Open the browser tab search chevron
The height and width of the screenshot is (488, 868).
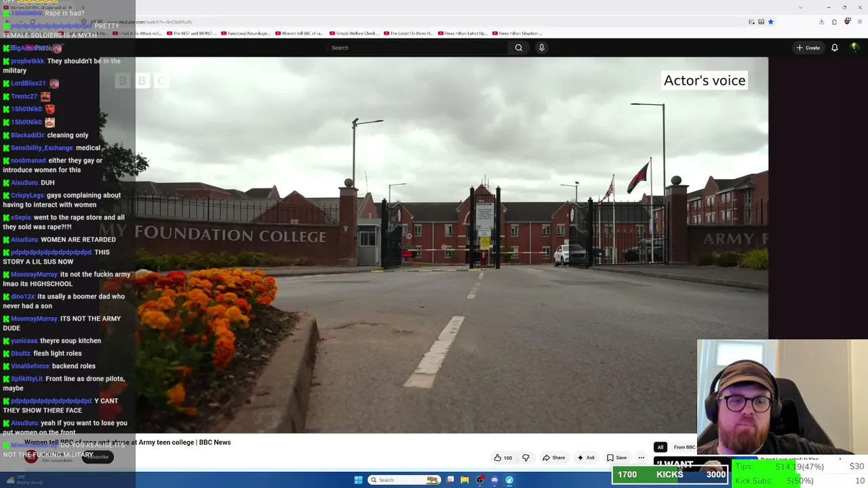(x=800, y=7)
